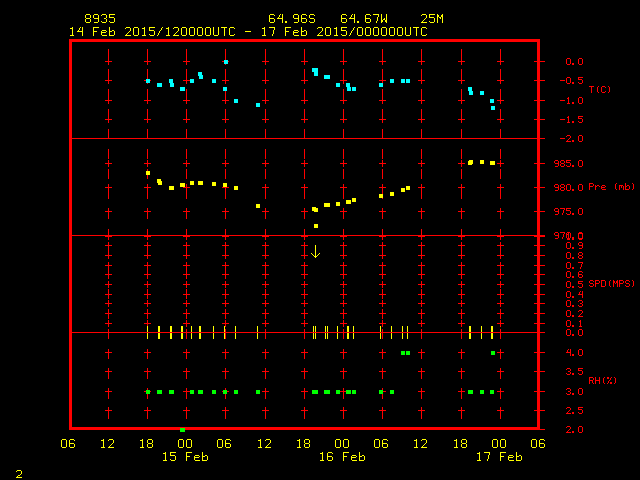Click the lowest yellow pressure data point

point(316,226)
